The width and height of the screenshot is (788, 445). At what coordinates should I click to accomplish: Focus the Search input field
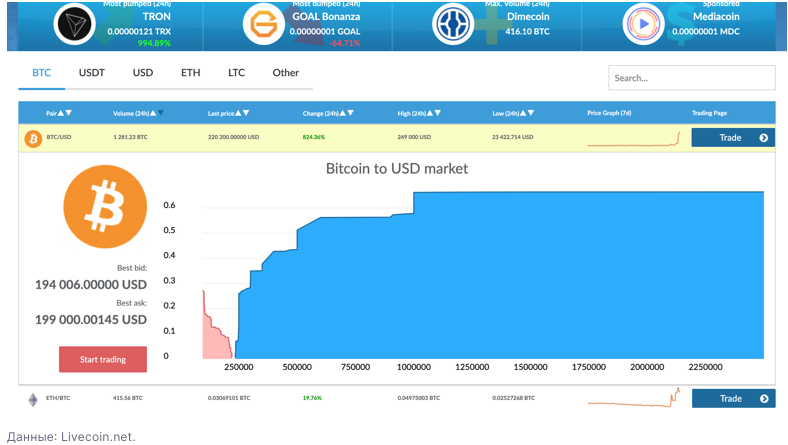691,78
